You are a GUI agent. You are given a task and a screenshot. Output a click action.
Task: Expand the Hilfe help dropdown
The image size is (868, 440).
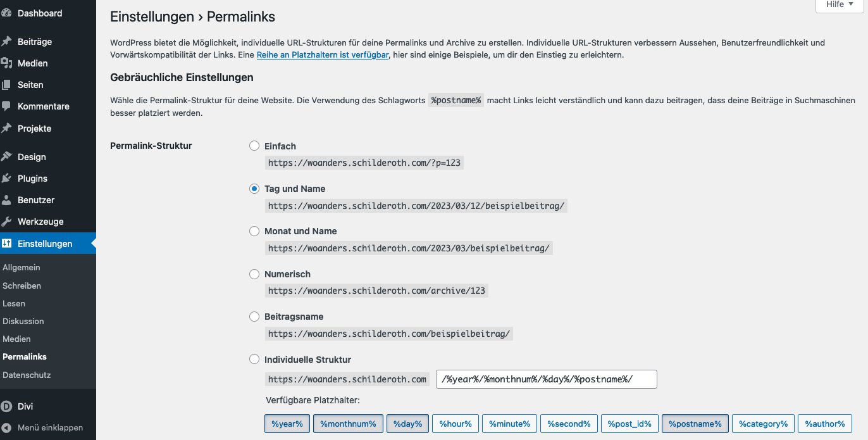click(x=840, y=4)
